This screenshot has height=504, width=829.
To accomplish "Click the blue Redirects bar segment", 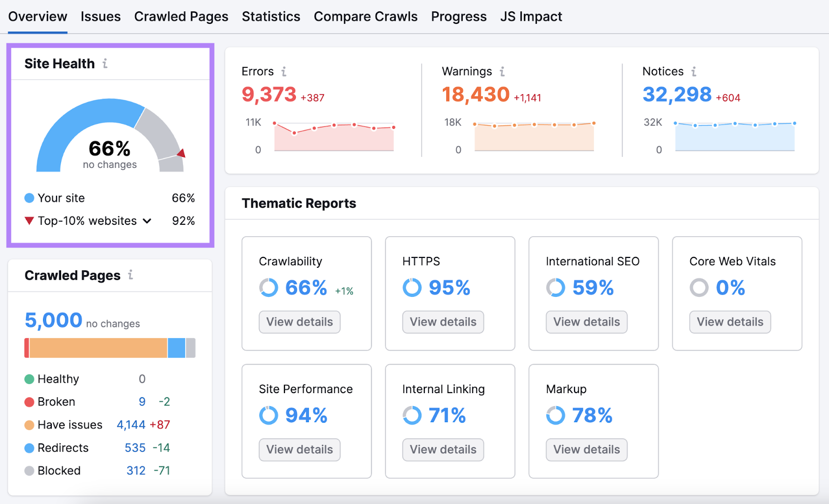I will 177,348.
